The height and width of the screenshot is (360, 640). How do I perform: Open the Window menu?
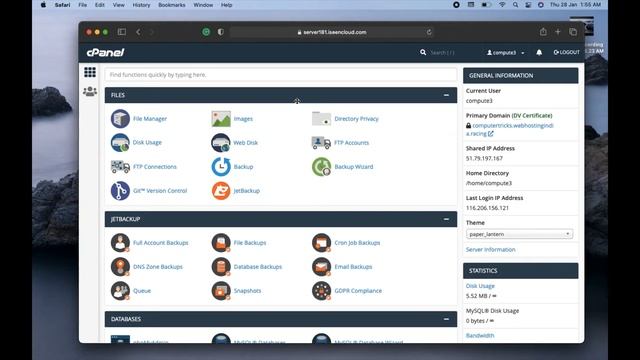pyautogui.click(x=203, y=5)
